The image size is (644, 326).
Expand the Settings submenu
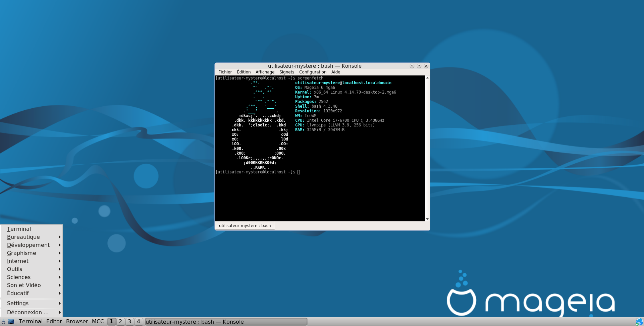click(x=32, y=303)
